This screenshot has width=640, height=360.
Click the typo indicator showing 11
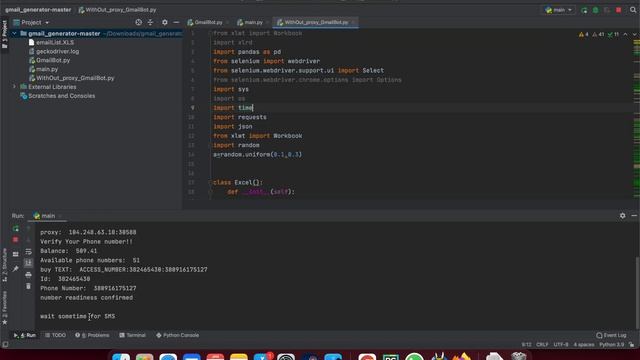pos(613,34)
